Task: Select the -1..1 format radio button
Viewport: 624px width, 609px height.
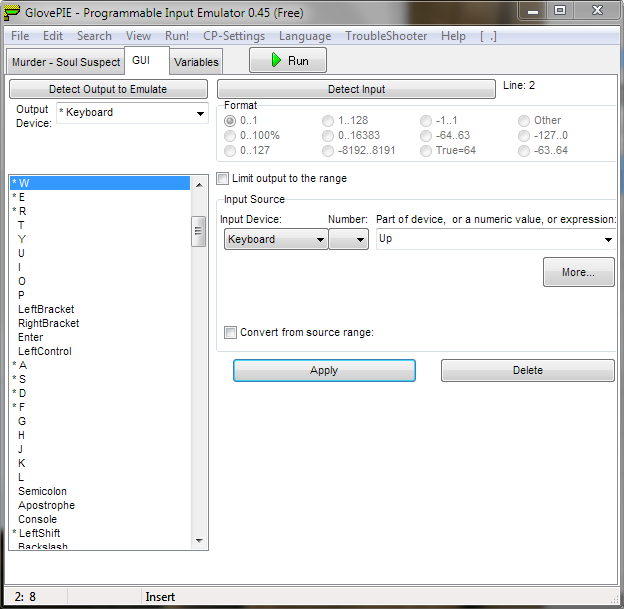Action: [x=426, y=121]
